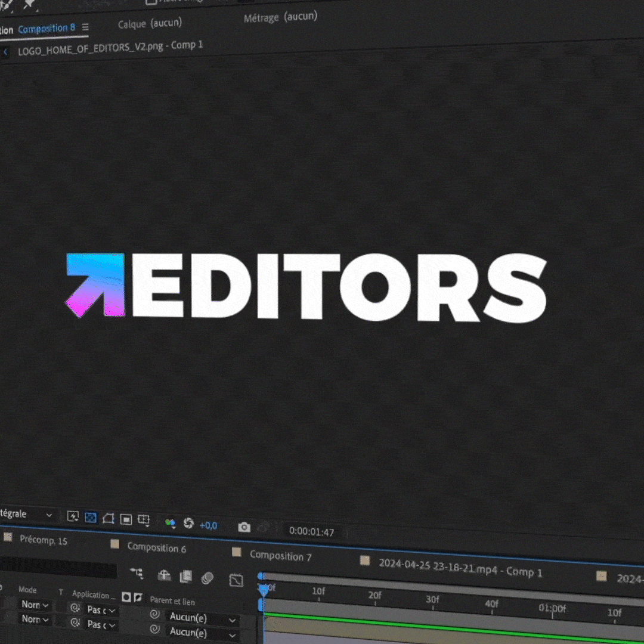This screenshot has width=644, height=644.
Task: Click the show channel color icon
Action: [171, 523]
